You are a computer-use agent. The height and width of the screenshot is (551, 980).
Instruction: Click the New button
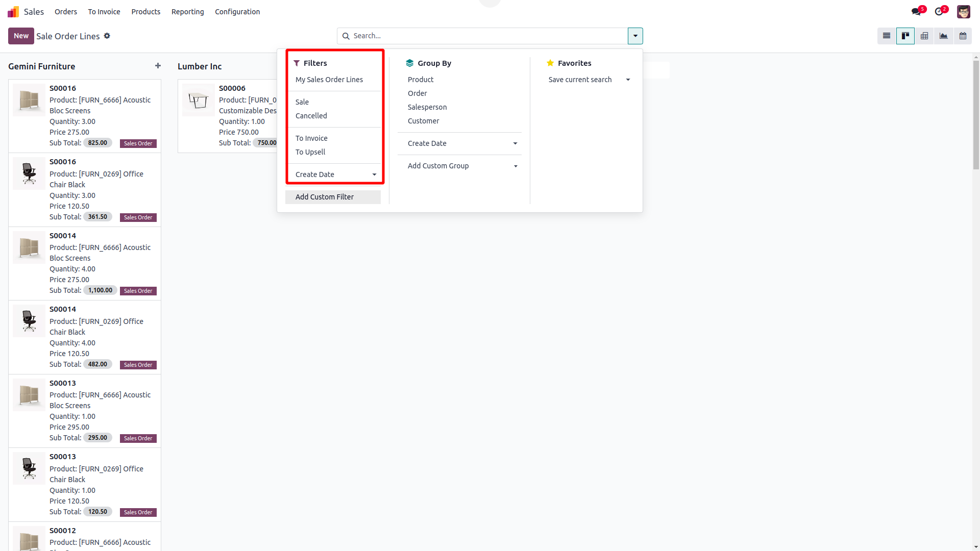pos(21,36)
